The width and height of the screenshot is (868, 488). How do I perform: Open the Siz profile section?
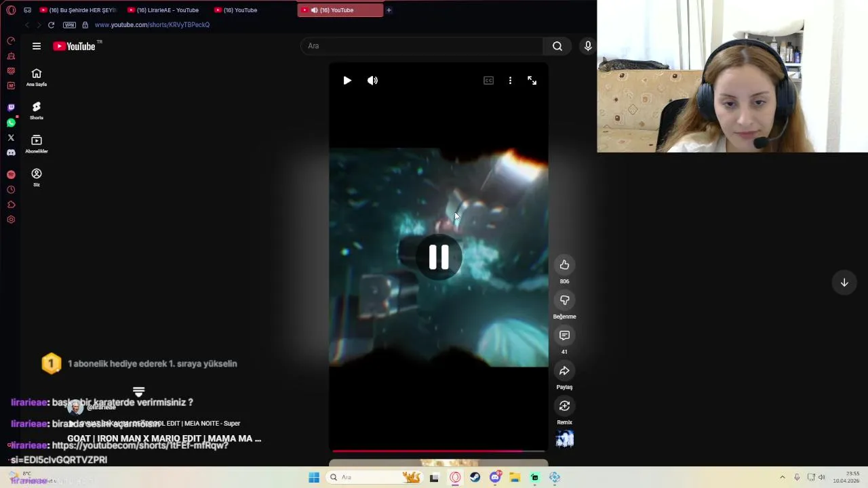[37, 178]
